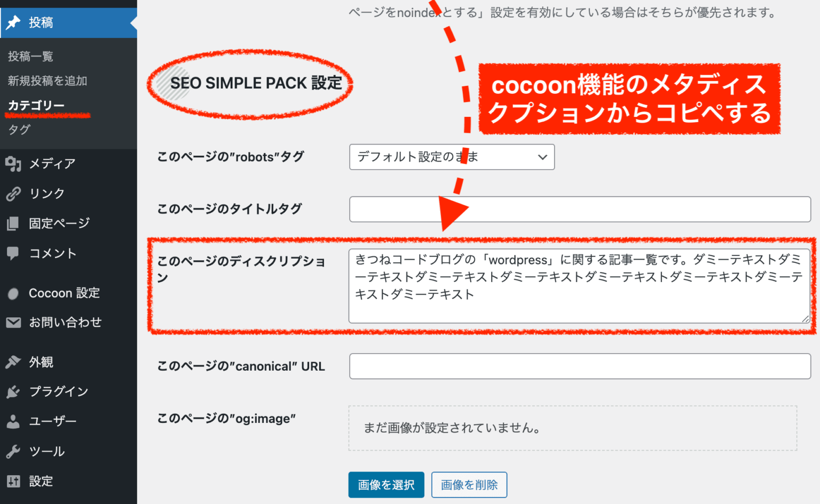Click the 画像を削除 button

point(469,484)
